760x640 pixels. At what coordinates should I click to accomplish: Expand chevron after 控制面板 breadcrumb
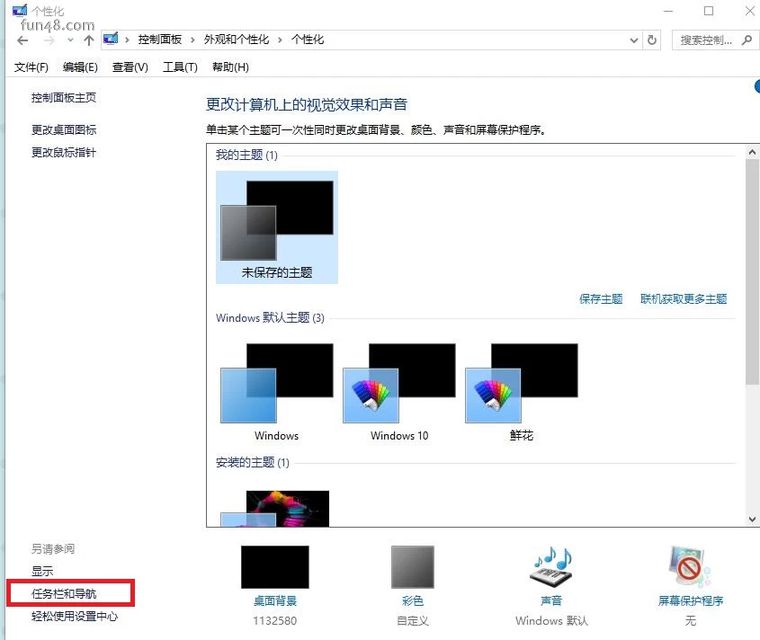point(192,40)
